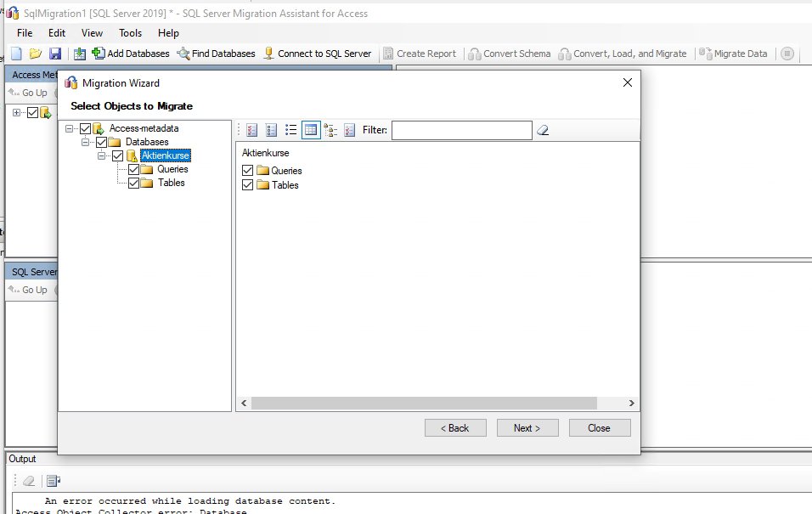Uncheck the Tables checkbox in right pane
Viewport: 812px width, 514px height.
pos(247,185)
